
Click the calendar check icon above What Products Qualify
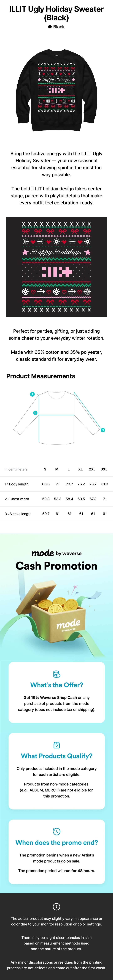point(56,745)
